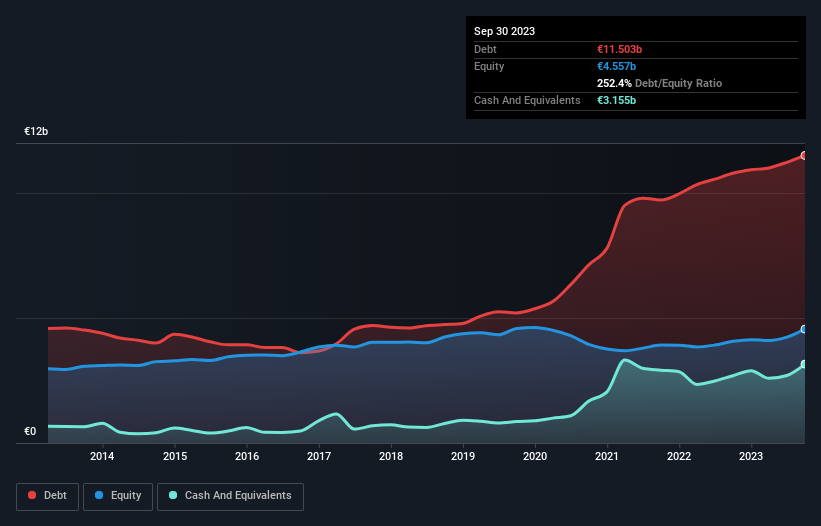Click the 2014 x-axis label

coord(102,456)
